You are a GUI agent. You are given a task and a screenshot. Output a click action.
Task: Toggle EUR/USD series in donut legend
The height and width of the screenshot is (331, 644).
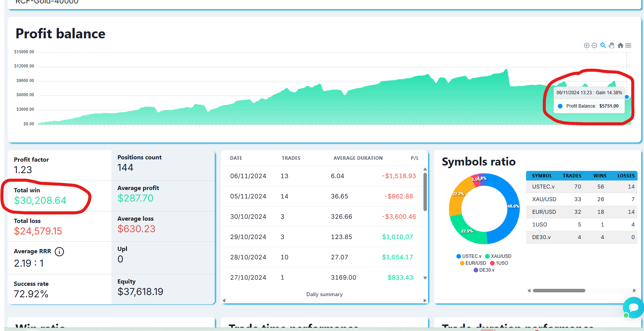(x=473, y=263)
